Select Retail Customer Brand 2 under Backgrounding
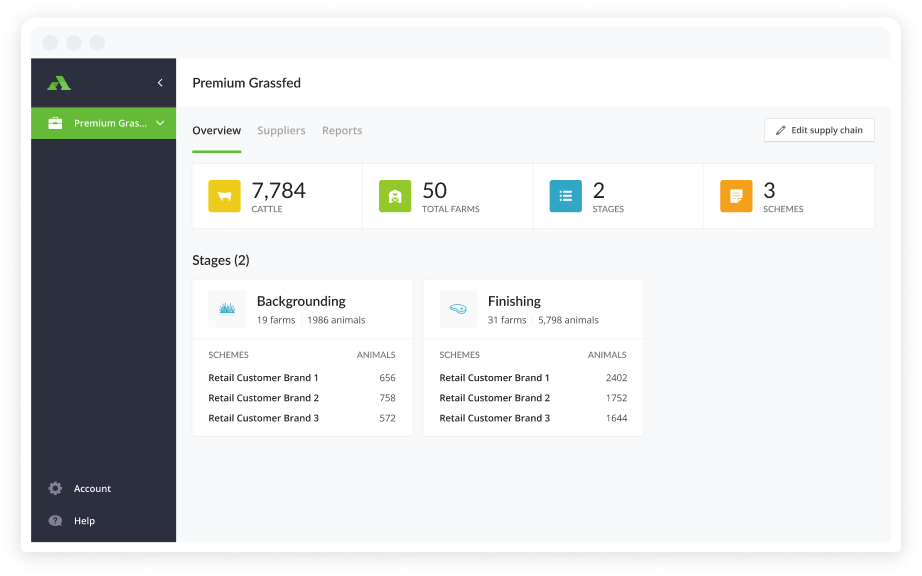 click(x=263, y=398)
